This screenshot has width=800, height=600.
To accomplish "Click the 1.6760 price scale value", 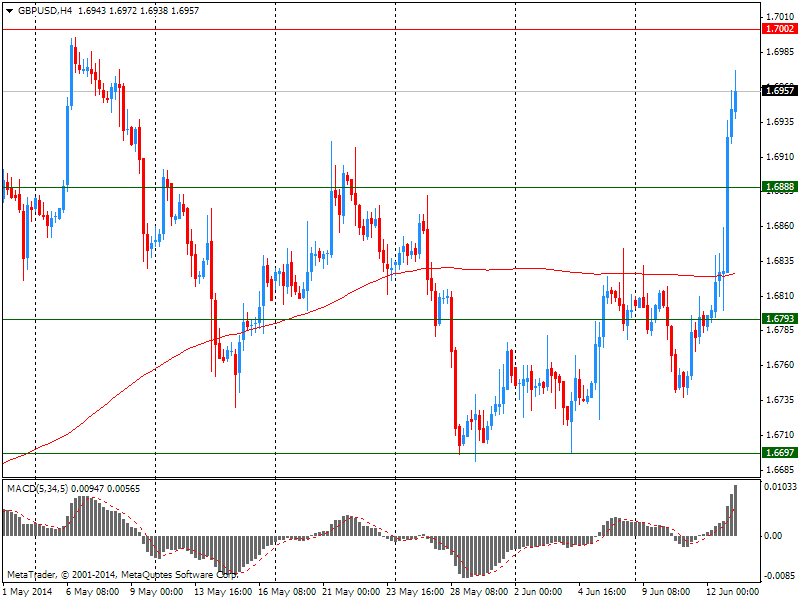I will (x=780, y=365).
